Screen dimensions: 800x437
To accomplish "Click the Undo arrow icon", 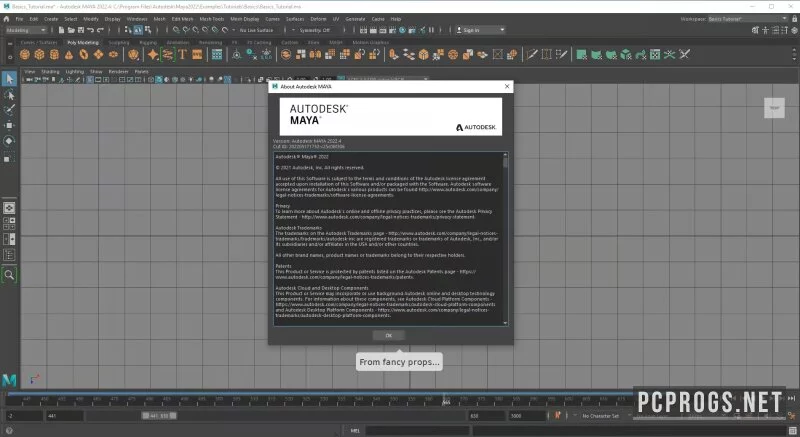I will tap(90, 30).
